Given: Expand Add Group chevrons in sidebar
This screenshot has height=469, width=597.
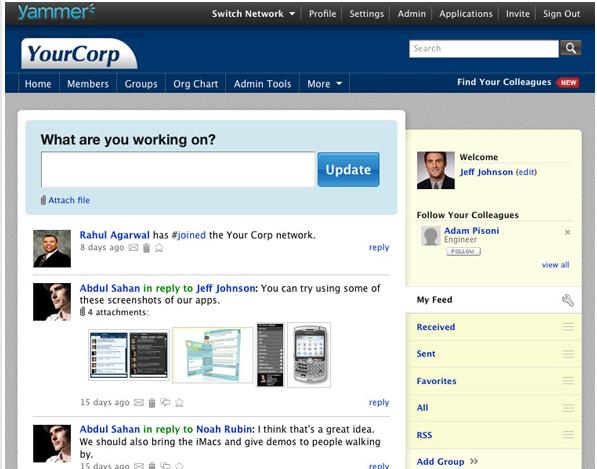Looking at the screenshot, I should (x=474, y=461).
